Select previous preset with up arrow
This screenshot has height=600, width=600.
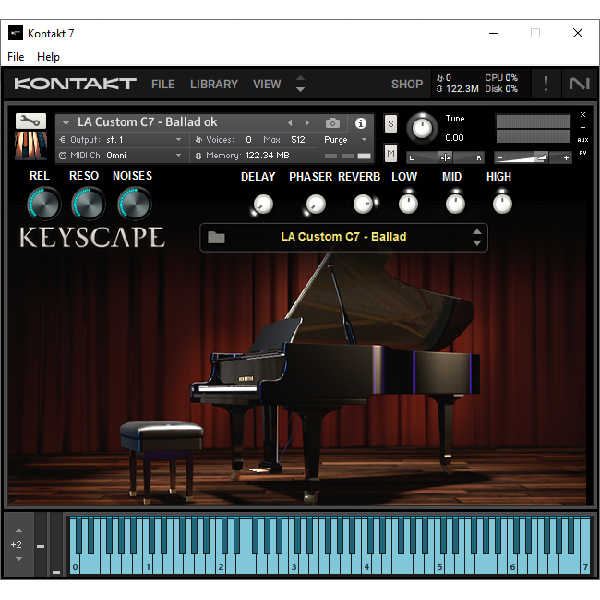[x=477, y=232]
